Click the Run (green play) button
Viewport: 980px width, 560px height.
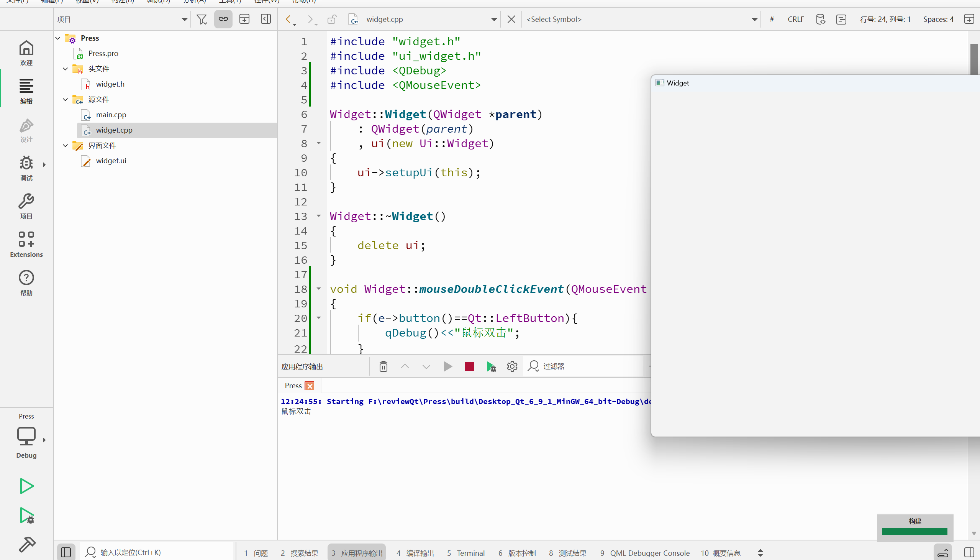point(26,486)
